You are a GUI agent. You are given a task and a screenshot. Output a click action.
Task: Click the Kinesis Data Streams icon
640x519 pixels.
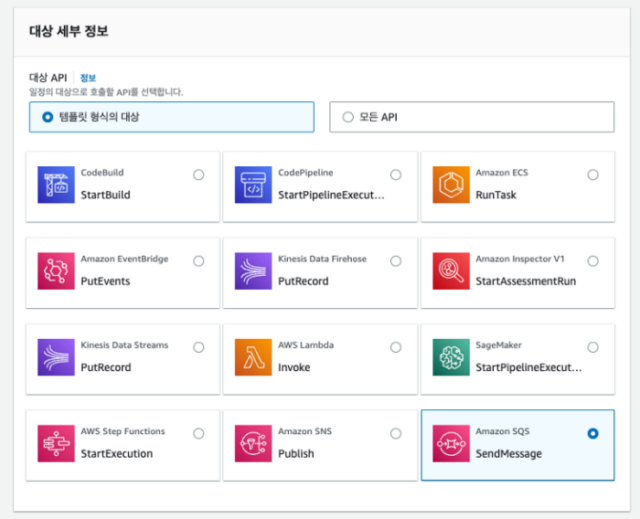(56, 357)
